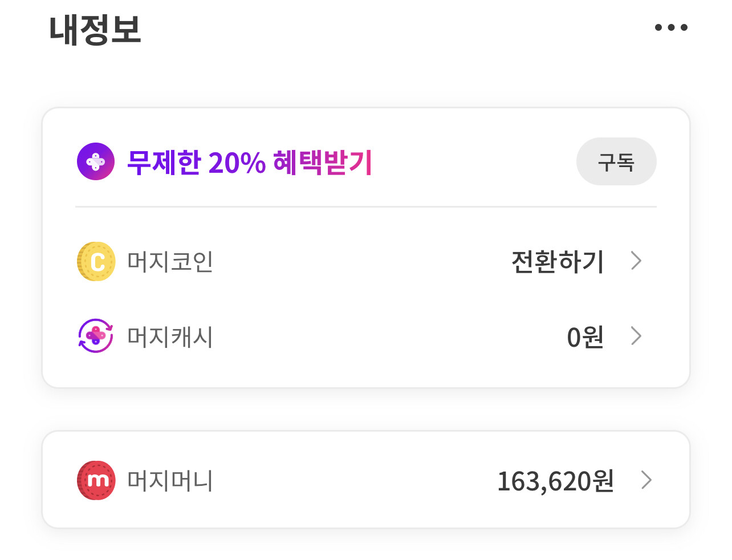The width and height of the screenshot is (732, 560).
Task: Select the blank area of the 머지머니 card
Action: click(353, 480)
